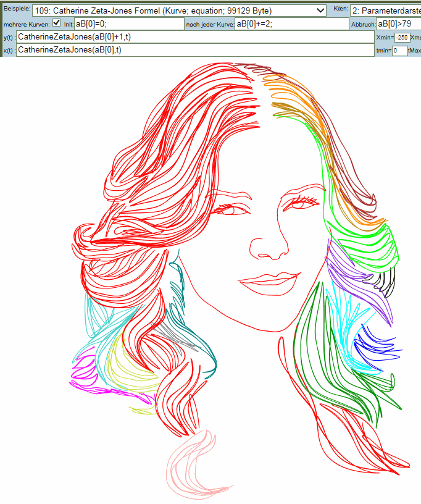
Task: Open the Beispiele dropdown showing Catherine Zeta-Jones Formel
Action: coord(179,10)
